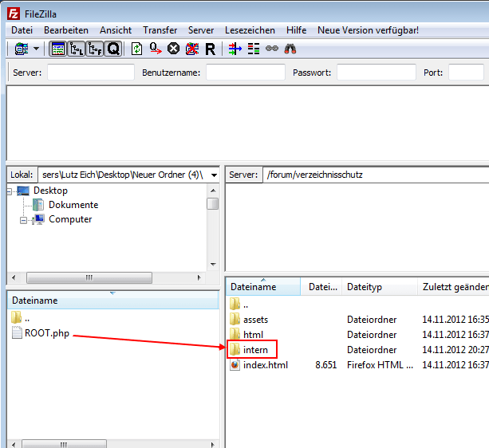Refresh the file and folder lists
This screenshot has height=448, width=489.
[137, 49]
